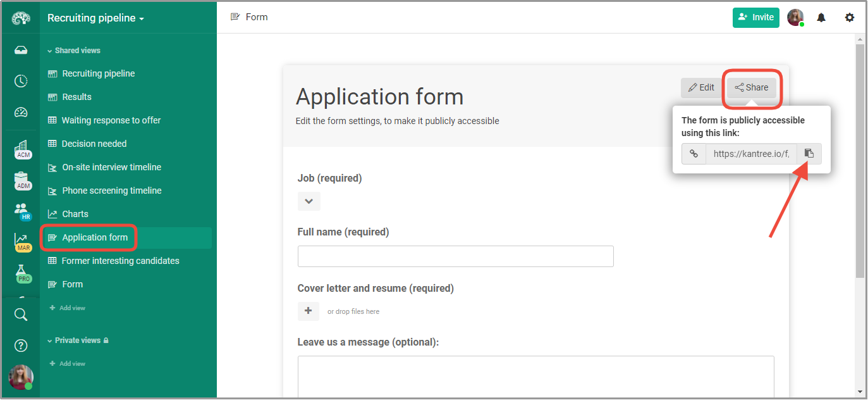Click the scrollbar up arrow

pos(860,39)
